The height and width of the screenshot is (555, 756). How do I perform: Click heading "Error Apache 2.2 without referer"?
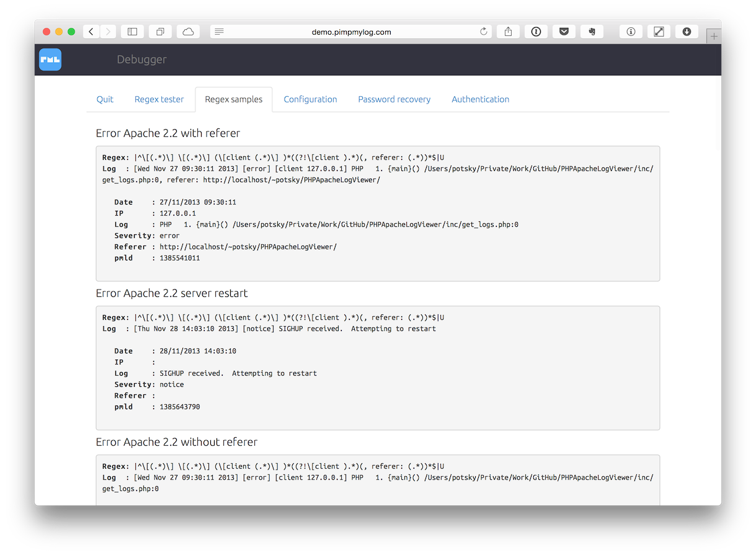pos(177,442)
